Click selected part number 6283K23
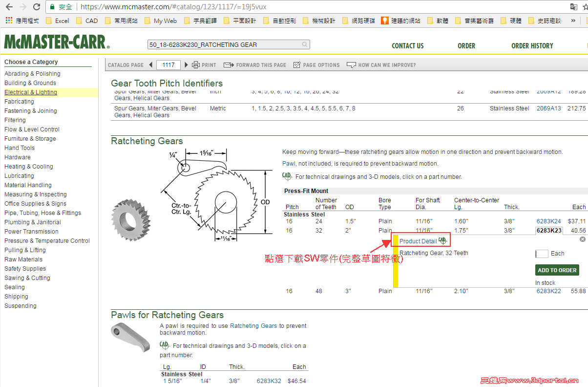588x387 pixels. pos(549,231)
